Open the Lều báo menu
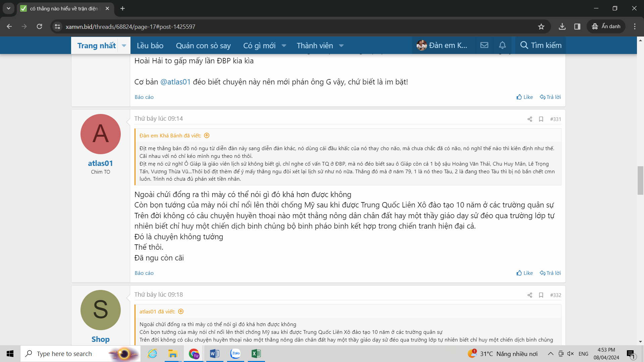644x362 pixels. coord(150,46)
